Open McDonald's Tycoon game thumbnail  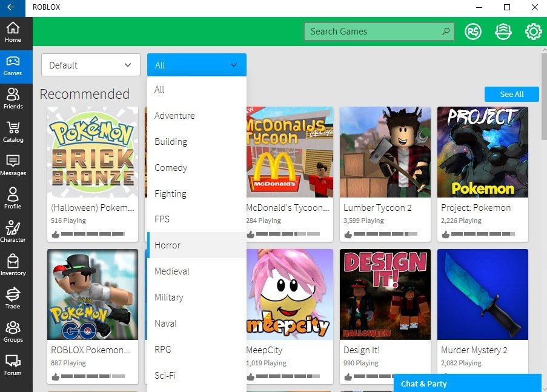coord(290,152)
